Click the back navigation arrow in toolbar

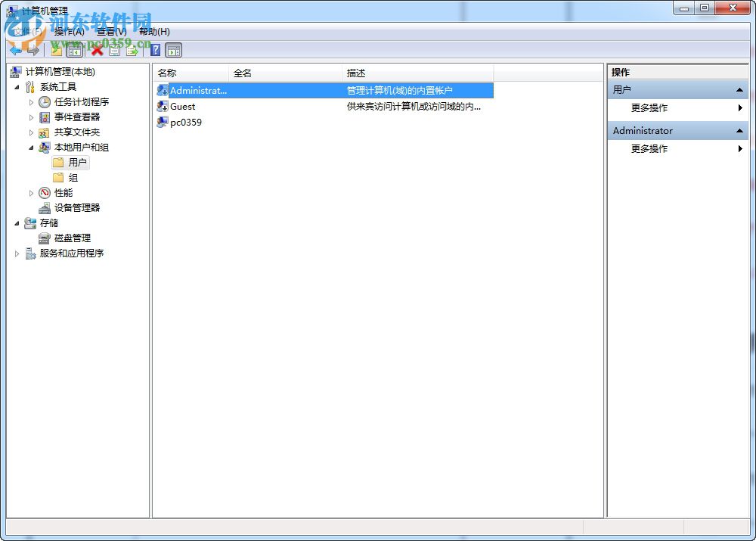[x=15, y=50]
